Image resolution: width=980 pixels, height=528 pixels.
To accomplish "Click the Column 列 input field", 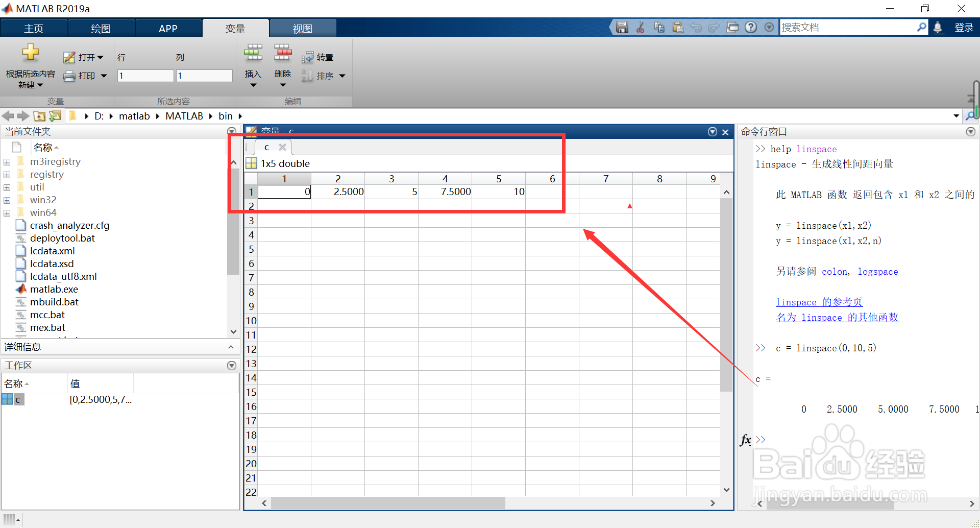I will [x=204, y=76].
